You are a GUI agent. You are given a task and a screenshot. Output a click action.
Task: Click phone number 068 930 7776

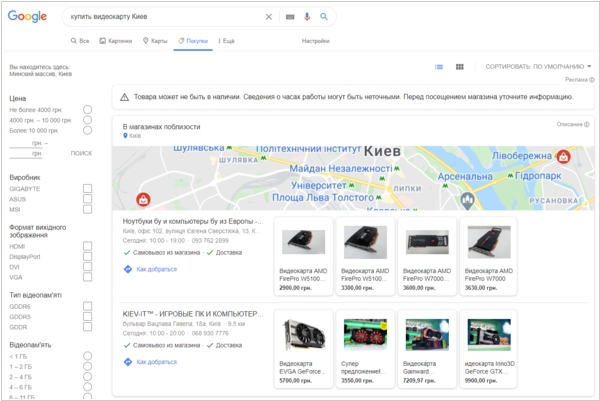210,333
